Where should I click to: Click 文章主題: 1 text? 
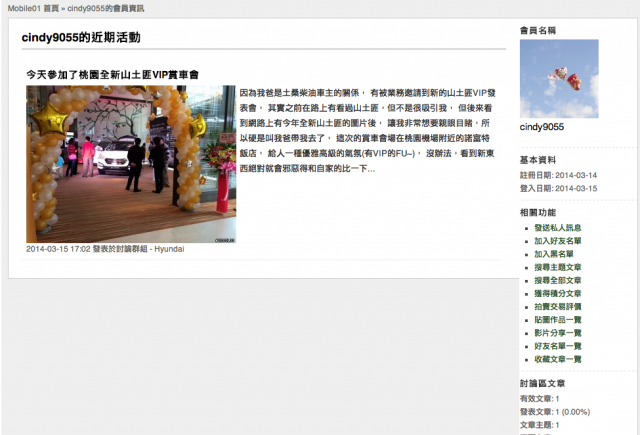[x=539, y=425]
